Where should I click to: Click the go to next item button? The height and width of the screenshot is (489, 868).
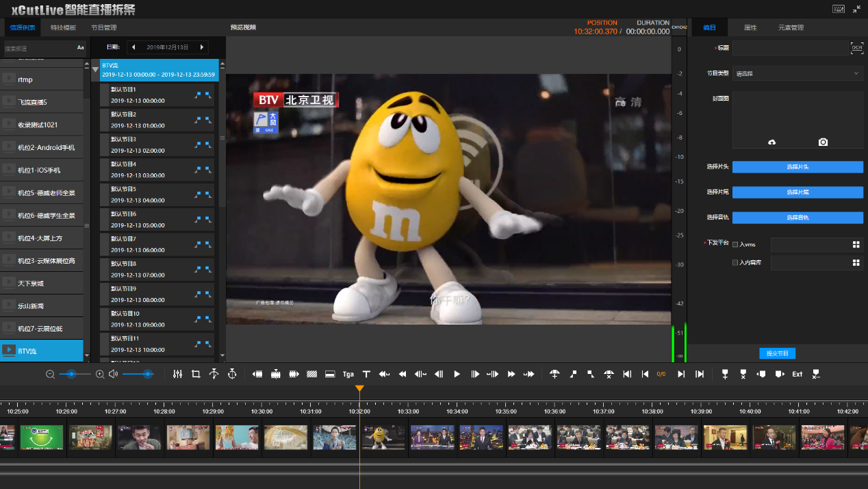pos(681,374)
